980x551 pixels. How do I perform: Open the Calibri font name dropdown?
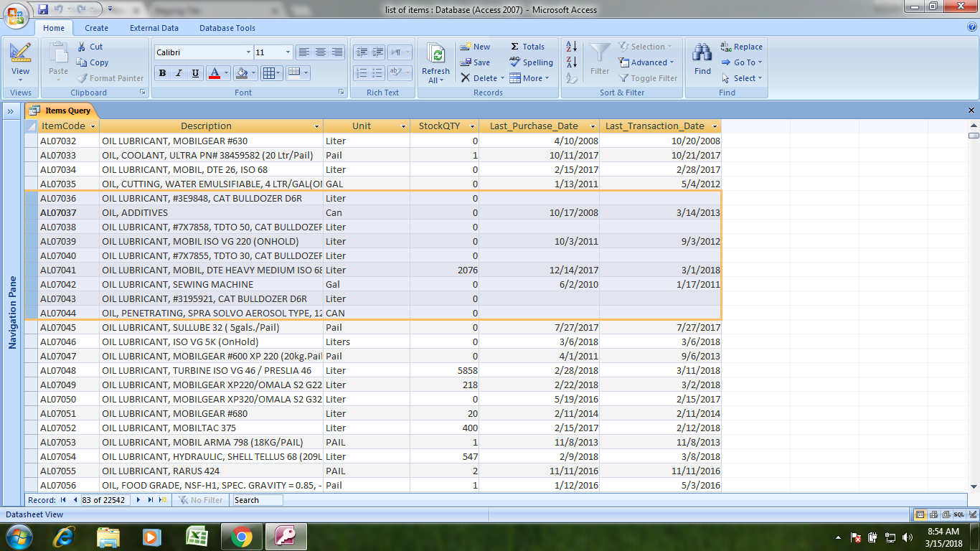tap(249, 52)
